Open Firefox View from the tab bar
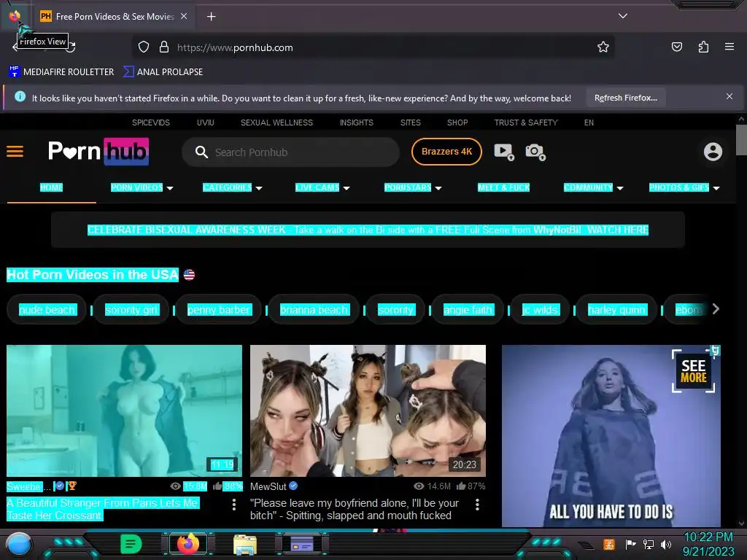This screenshot has width=747, height=560. click(x=15, y=16)
